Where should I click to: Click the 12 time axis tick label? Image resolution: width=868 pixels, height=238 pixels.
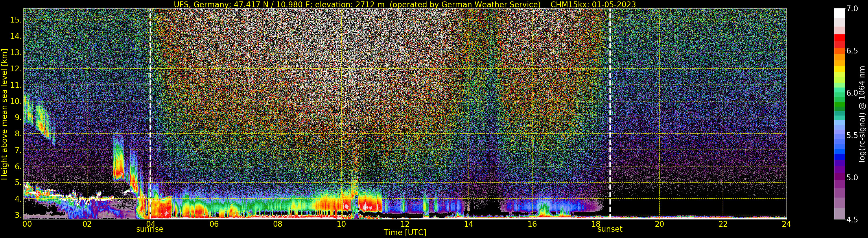405,224
